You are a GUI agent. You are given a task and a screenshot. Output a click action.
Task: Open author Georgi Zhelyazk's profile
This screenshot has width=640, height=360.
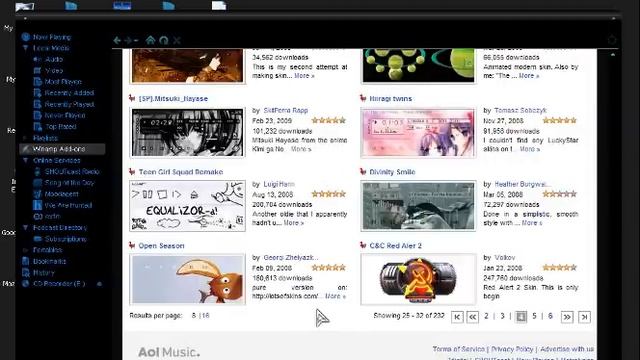pyautogui.click(x=291, y=258)
